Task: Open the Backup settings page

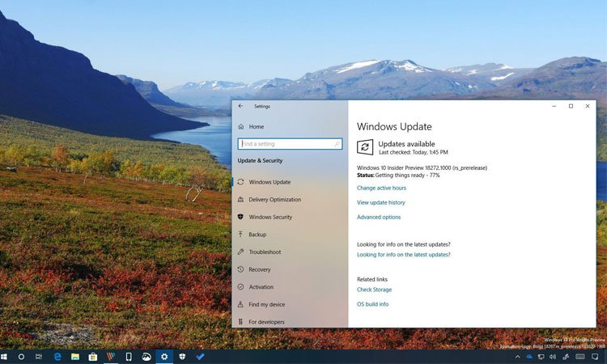Action: point(257,235)
